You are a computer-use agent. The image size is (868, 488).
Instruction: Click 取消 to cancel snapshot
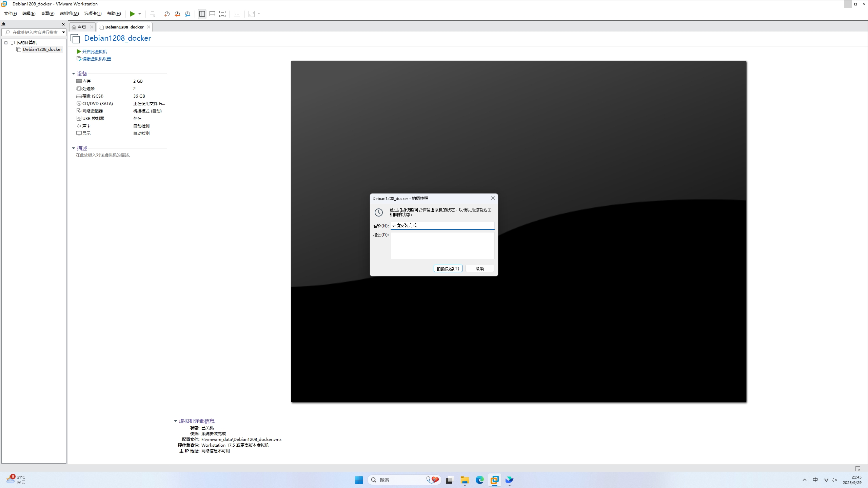point(479,268)
